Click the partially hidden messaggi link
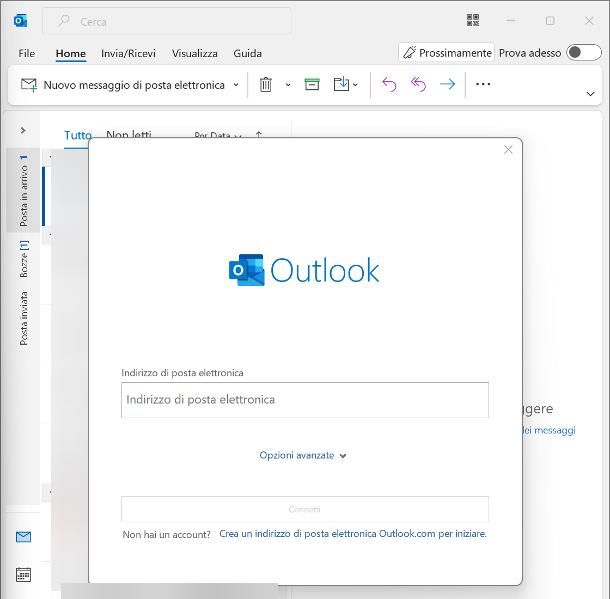 click(549, 430)
